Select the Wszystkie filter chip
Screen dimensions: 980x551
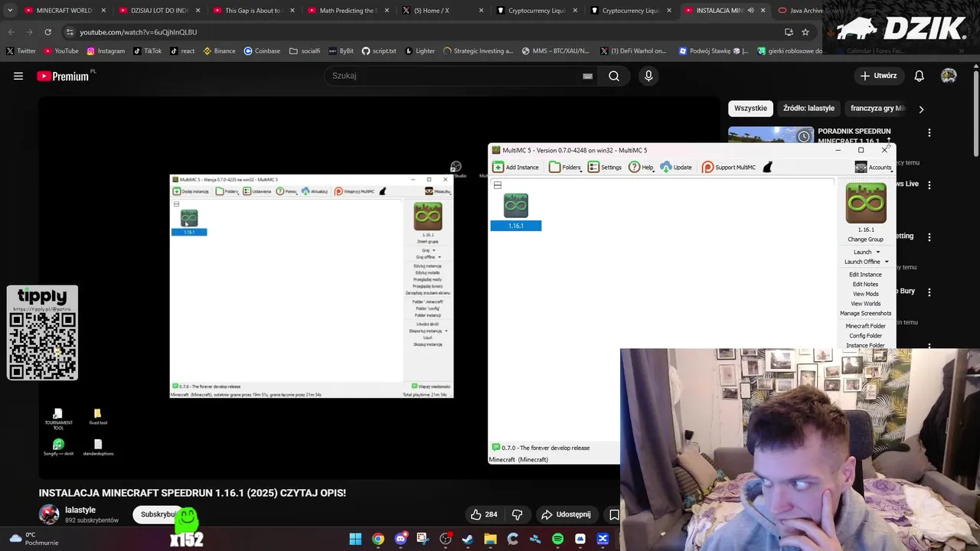(x=750, y=109)
